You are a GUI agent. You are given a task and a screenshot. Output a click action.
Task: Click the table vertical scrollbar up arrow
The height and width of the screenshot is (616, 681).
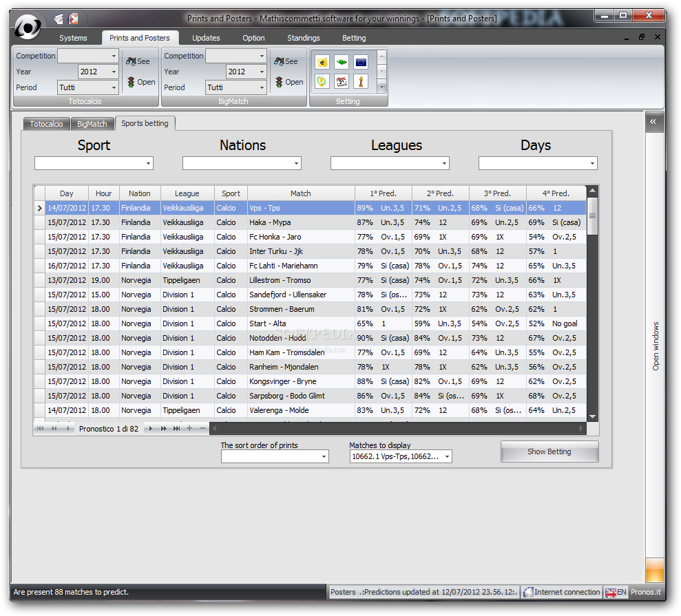click(592, 191)
